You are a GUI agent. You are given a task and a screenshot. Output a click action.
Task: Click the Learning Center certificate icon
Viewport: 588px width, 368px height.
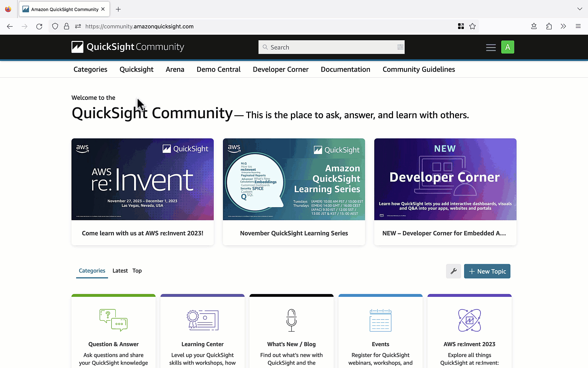click(202, 320)
